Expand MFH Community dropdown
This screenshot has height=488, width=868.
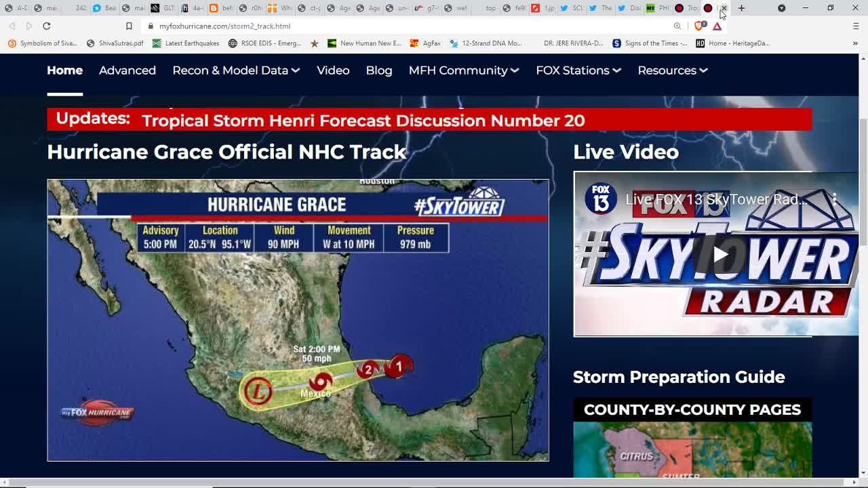tap(464, 70)
